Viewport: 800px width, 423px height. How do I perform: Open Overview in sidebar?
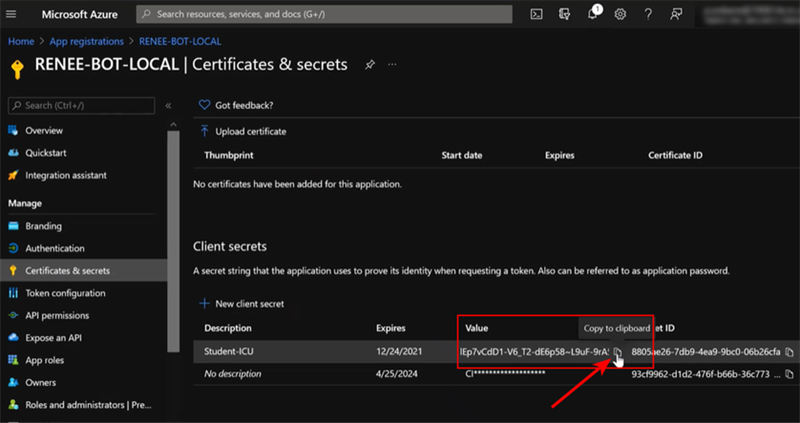tap(44, 131)
